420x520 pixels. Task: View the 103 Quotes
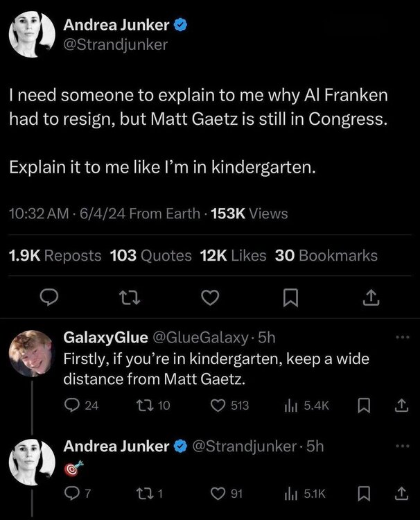click(x=150, y=256)
